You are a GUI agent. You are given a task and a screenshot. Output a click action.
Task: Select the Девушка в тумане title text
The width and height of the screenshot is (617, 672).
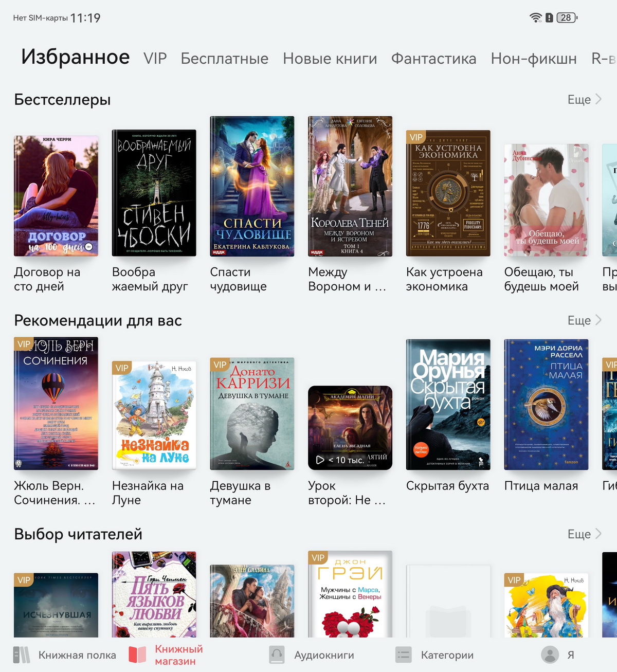pos(240,493)
